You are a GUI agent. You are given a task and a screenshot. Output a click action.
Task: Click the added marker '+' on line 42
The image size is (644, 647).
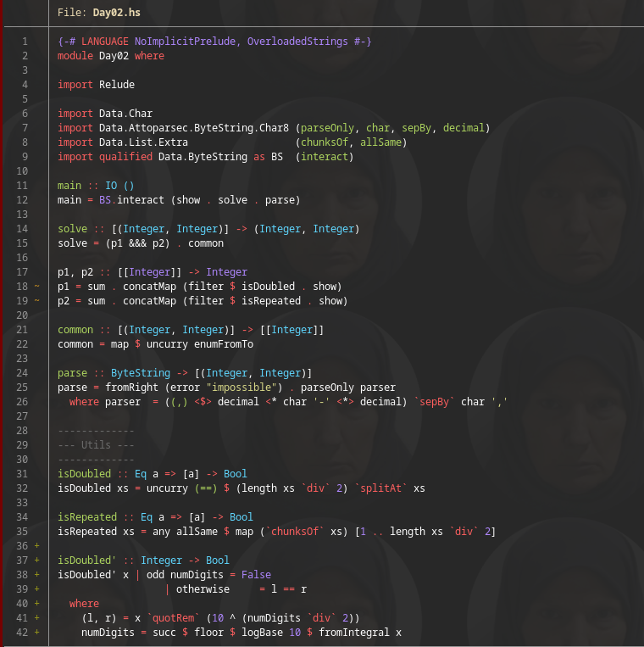point(37,633)
